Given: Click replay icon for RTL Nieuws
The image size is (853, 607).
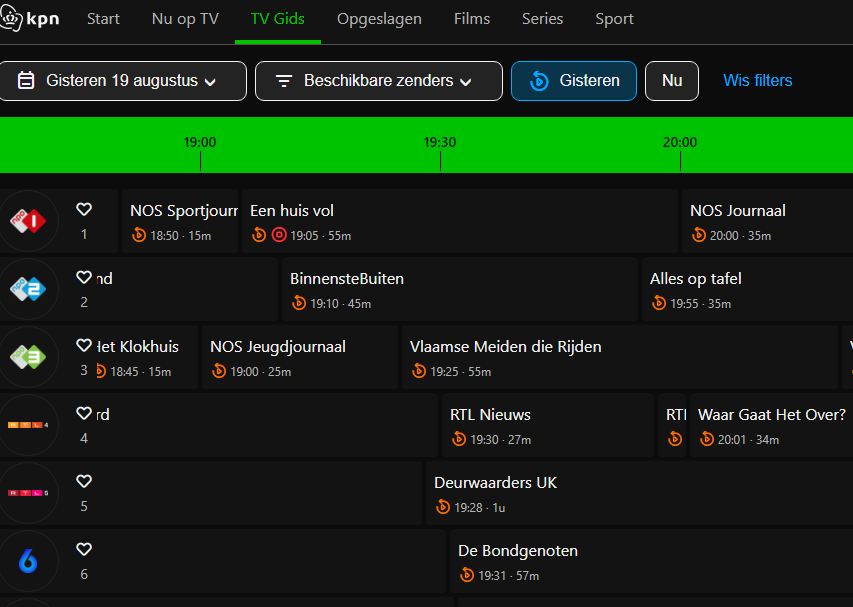Looking at the screenshot, I should 459,439.
